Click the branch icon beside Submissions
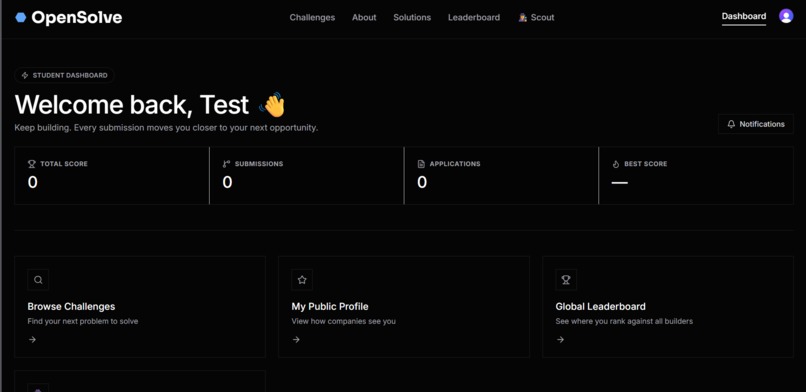This screenshot has height=392, width=806. tap(226, 164)
